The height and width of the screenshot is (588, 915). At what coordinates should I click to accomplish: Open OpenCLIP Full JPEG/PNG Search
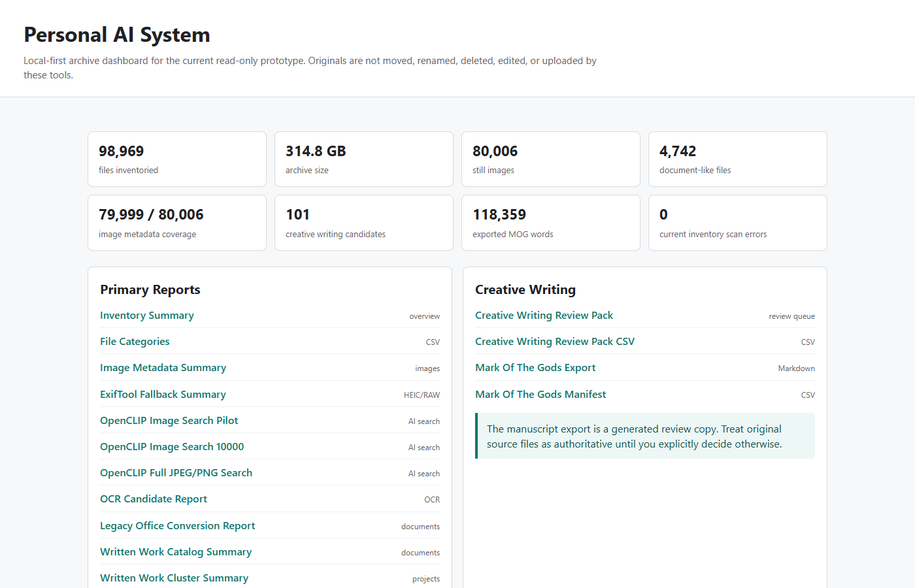176,473
